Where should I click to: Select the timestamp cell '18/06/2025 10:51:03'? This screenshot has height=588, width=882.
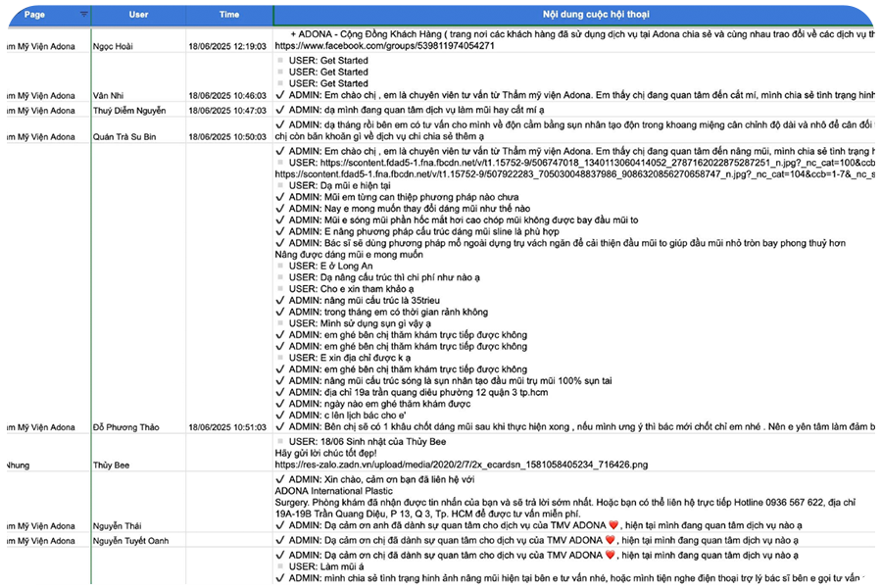pyautogui.click(x=228, y=427)
